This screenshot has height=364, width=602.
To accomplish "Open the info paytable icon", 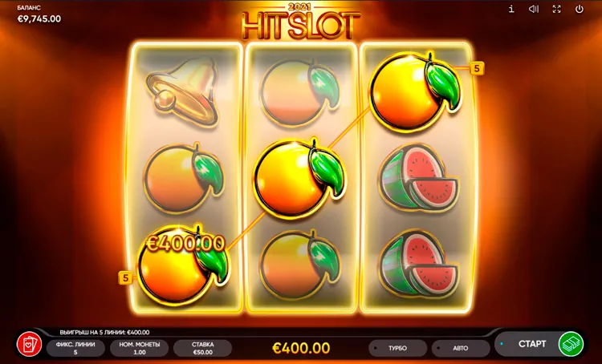I will click(511, 9).
